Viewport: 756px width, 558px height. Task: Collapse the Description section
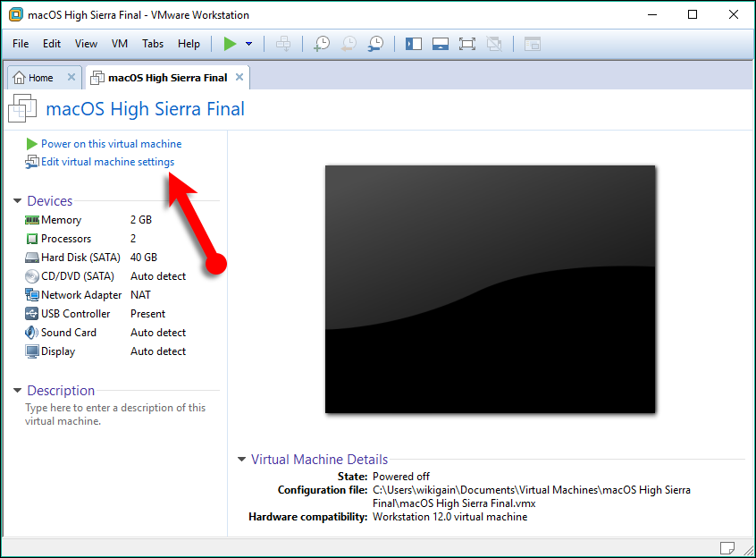[x=17, y=390]
